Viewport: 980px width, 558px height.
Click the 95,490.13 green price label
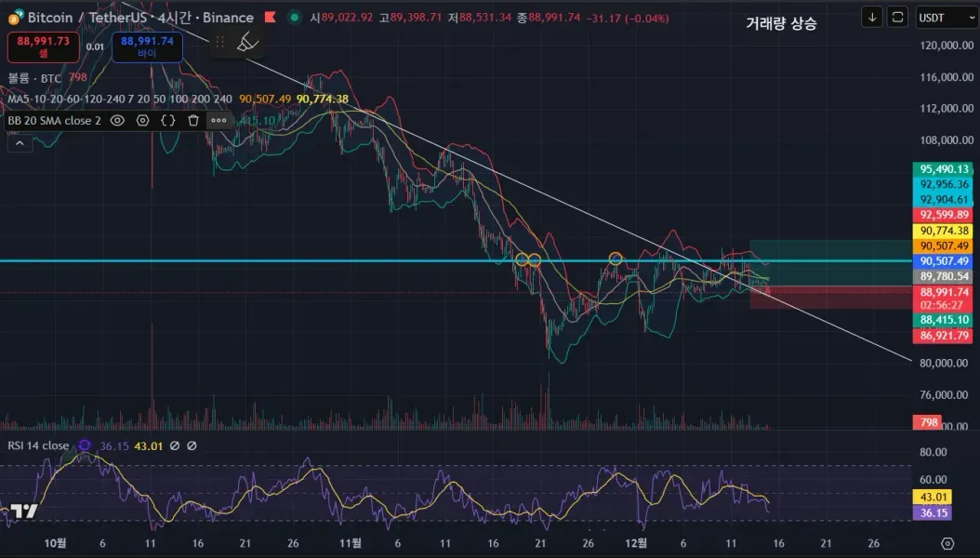pos(944,169)
